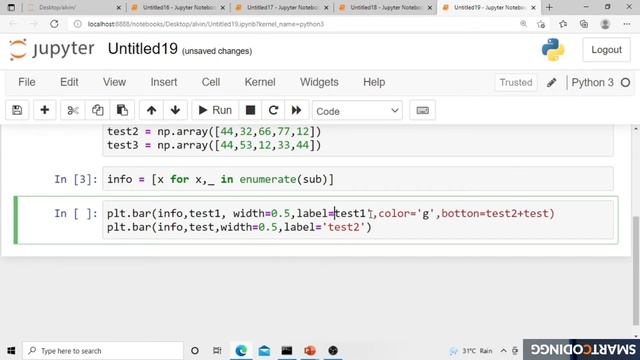Click the Logout button
Screen dimensions: 640x360
[606, 50]
